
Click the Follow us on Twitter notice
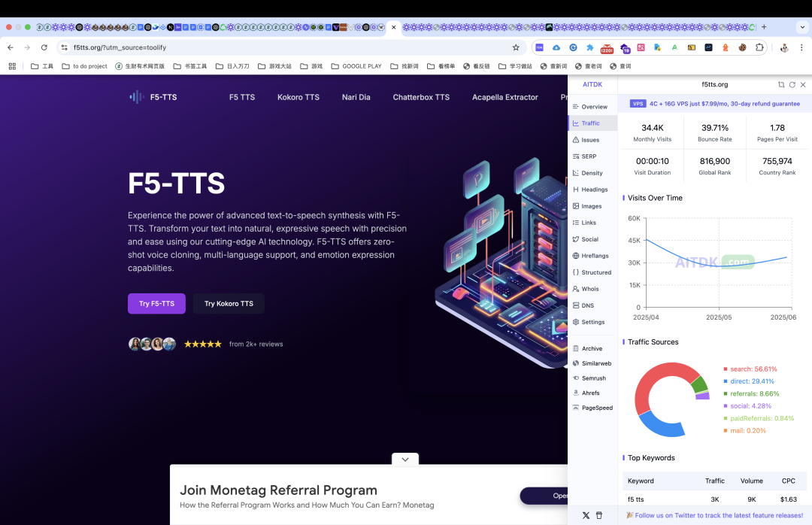tap(715, 515)
